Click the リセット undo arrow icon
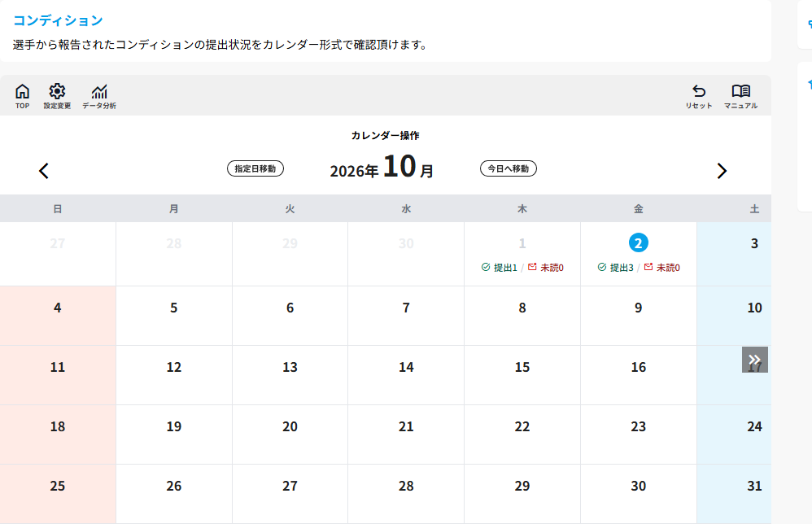 (699, 96)
